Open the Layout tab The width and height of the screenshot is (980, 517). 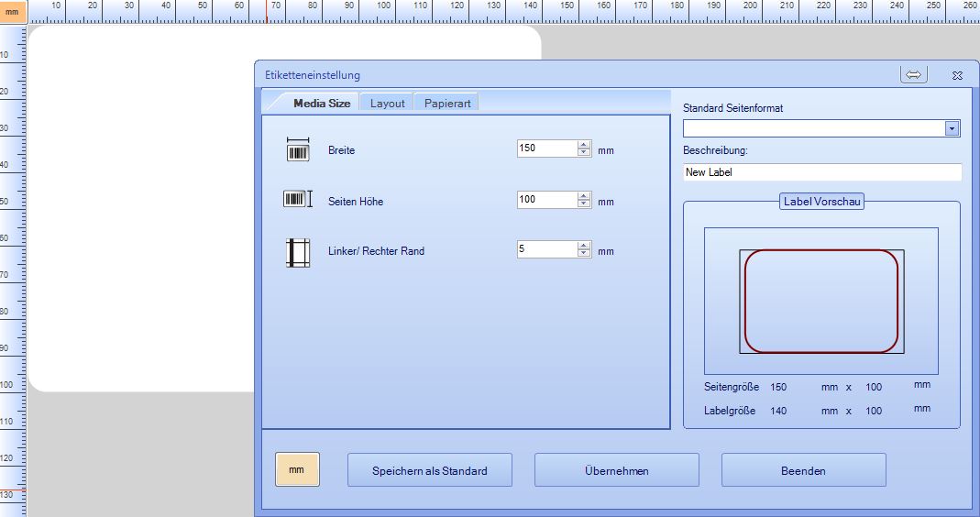coord(387,104)
